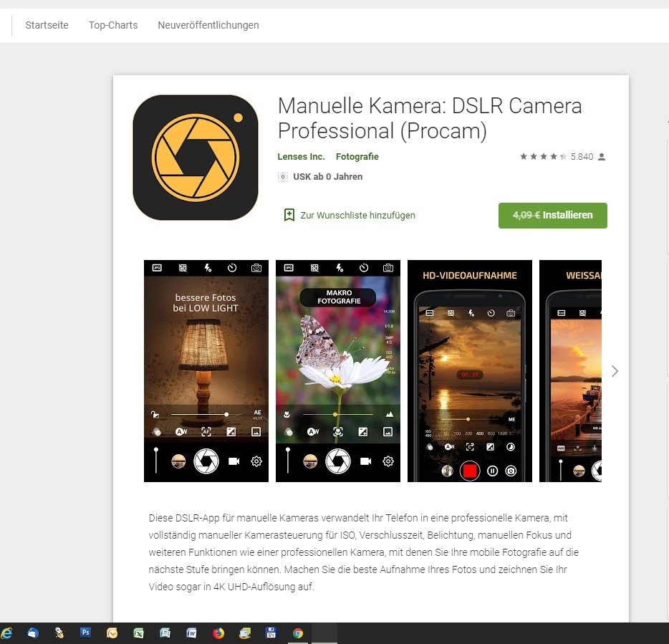Click the user ratings person icon
This screenshot has height=644, width=669.
[602, 157]
